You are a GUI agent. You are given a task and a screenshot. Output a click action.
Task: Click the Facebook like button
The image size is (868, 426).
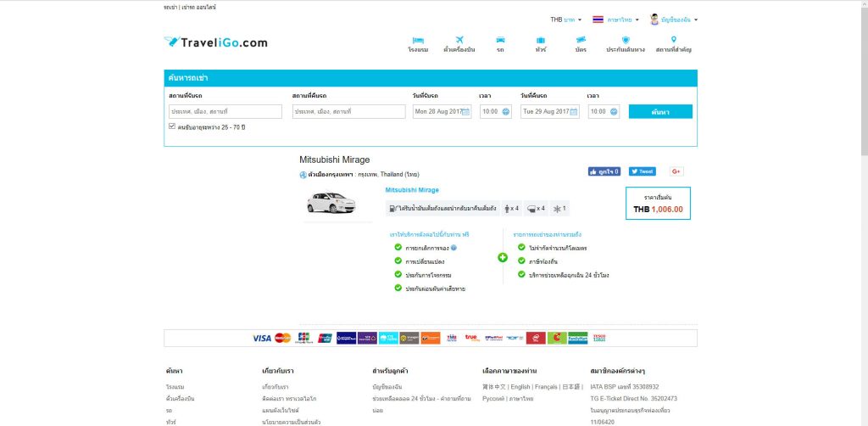tap(604, 171)
